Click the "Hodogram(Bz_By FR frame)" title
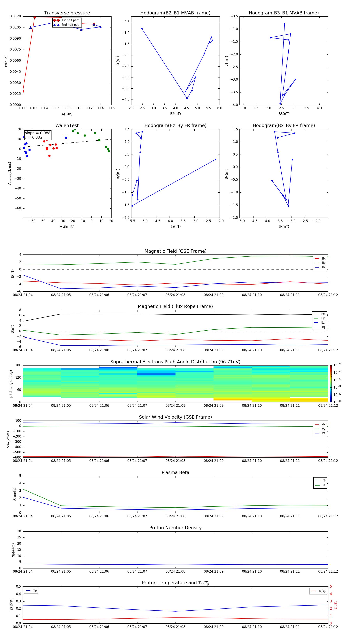 click(x=175, y=125)
